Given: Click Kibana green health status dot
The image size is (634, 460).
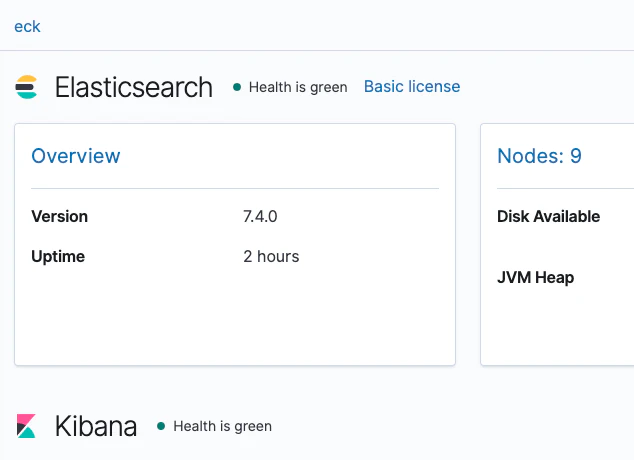Looking at the screenshot, I should pos(161,426).
